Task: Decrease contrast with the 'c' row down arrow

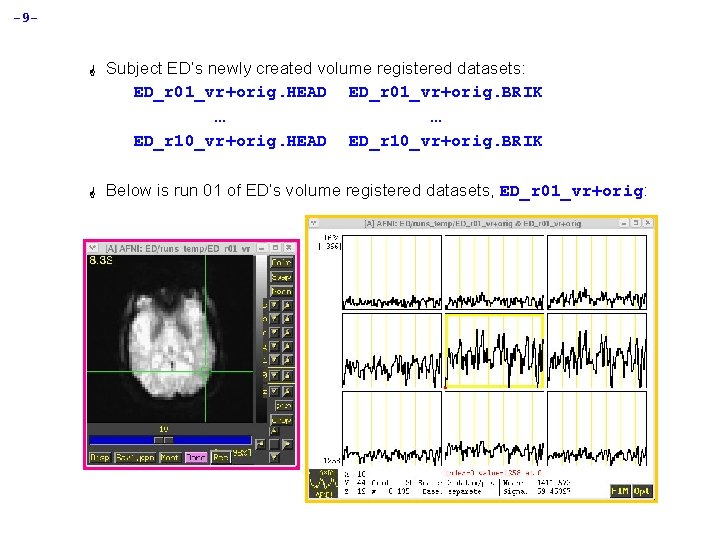Action: tap(274, 305)
